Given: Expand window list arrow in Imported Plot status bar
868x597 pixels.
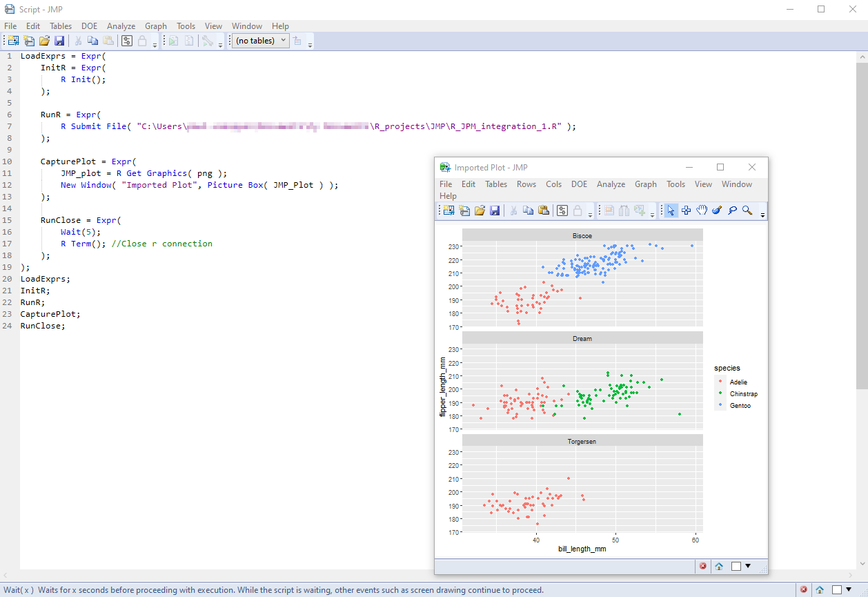Looking at the screenshot, I should [x=747, y=566].
